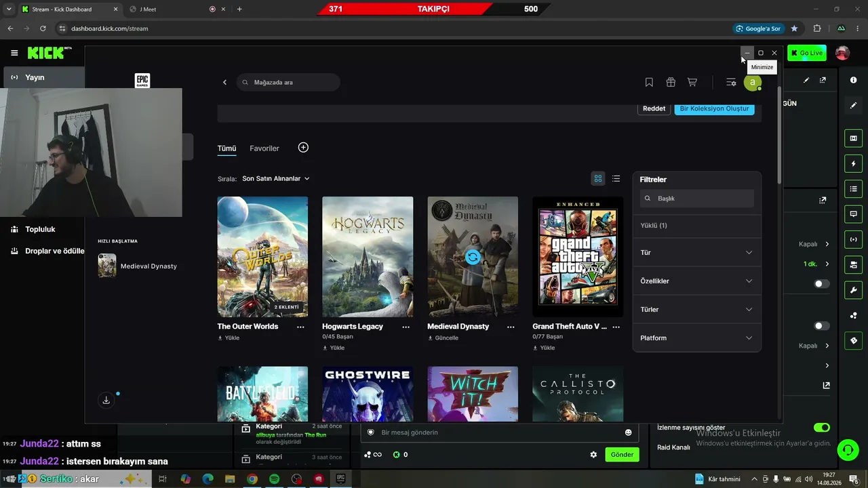Add a new collection with plus icon
Image resolution: width=868 pixels, height=488 pixels.
pos(303,148)
